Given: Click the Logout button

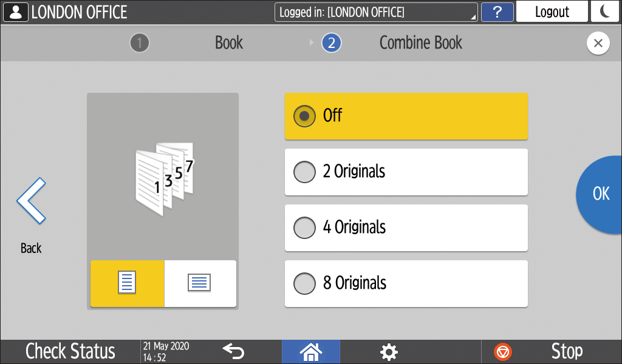Looking at the screenshot, I should (x=552, y=12).
